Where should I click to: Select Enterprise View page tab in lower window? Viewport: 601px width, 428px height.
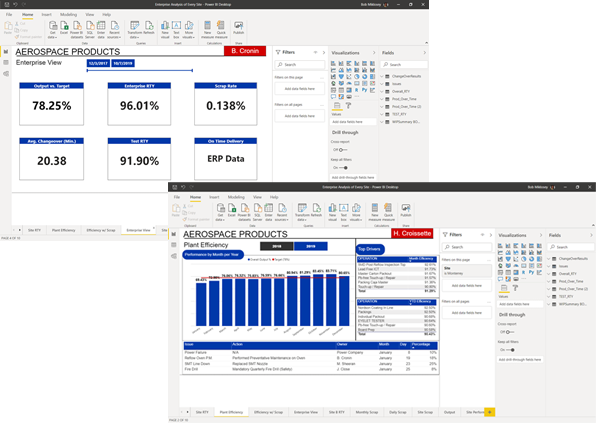click(306, 412)
